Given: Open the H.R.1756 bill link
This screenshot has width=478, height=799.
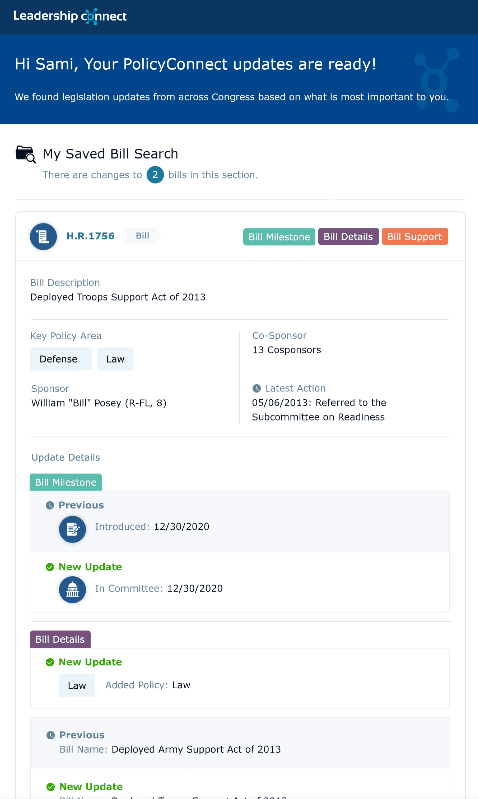Looking at the screenshot, I should (x=90, y=236).
